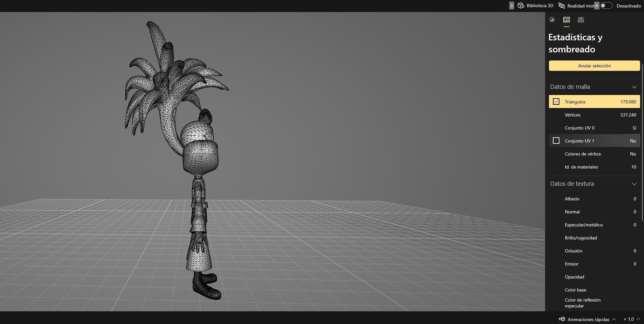Select the Emisor row
This screenshot has height=324, width=644.
594,264
